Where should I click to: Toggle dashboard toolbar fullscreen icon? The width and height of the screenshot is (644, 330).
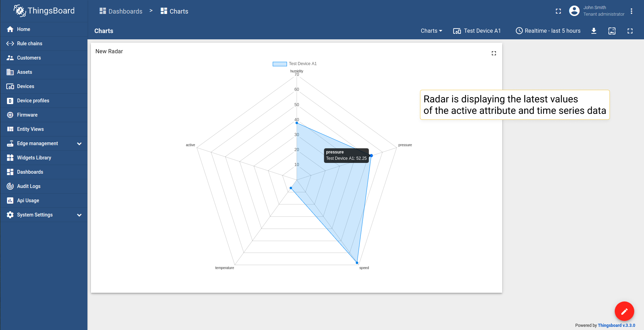[x=630, y=31]
